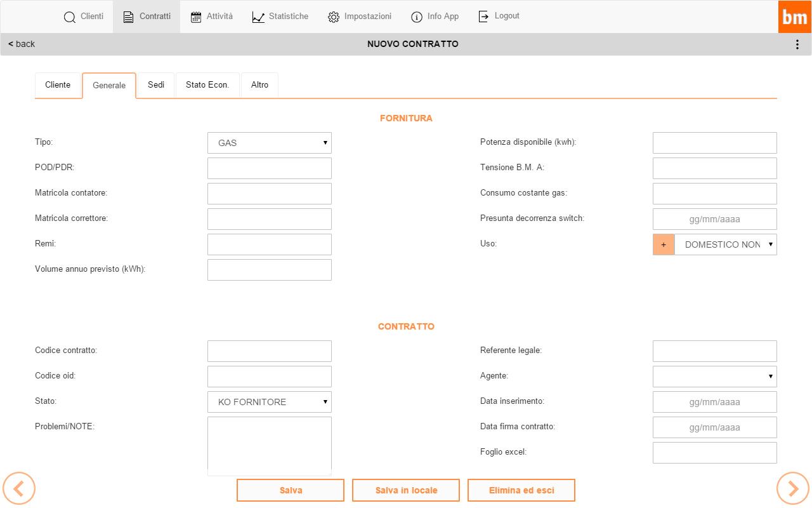
Task: Click the CONTRATTO section heading
Action: pos(406,326)
